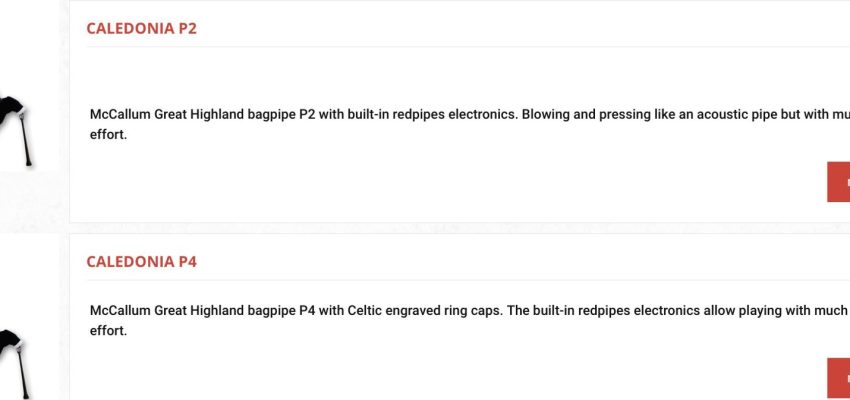Viewport: 850px width, 400px height.
Task: Click the white icon on P4's red button
Action: (x=844, y=378)
